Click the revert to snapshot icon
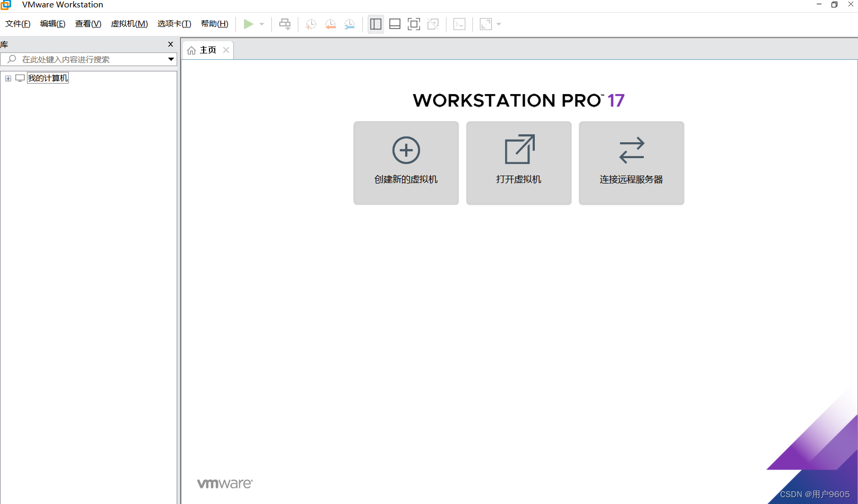 [330, 24]
